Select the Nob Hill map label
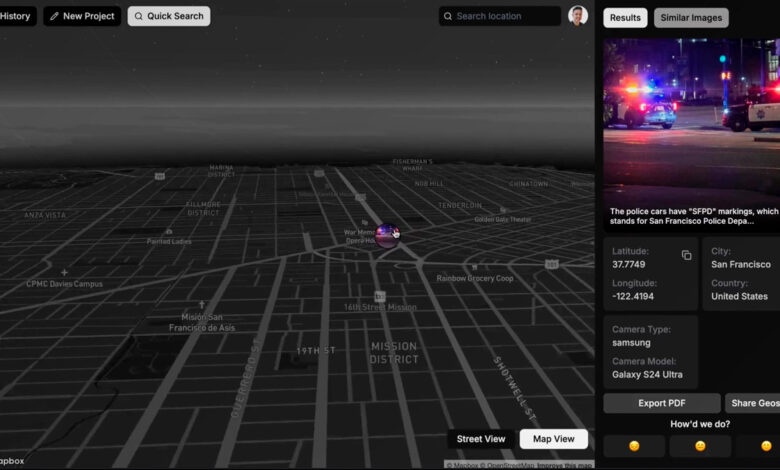Viewport: 780px width, 470px height. 429,184
